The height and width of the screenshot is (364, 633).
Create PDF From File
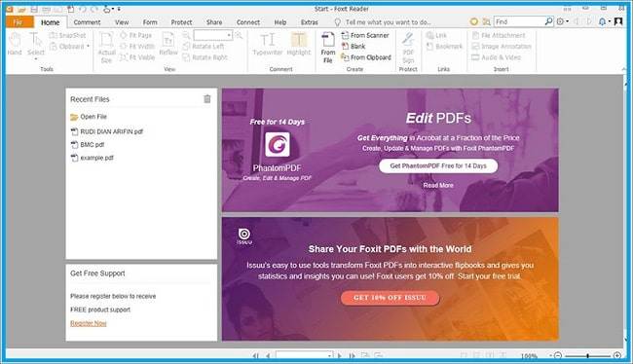(328, 48)
